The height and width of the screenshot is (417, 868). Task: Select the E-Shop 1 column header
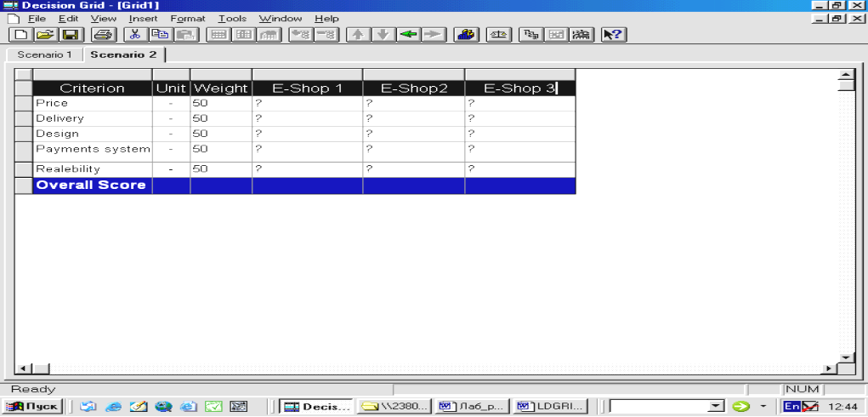point(307,89)
